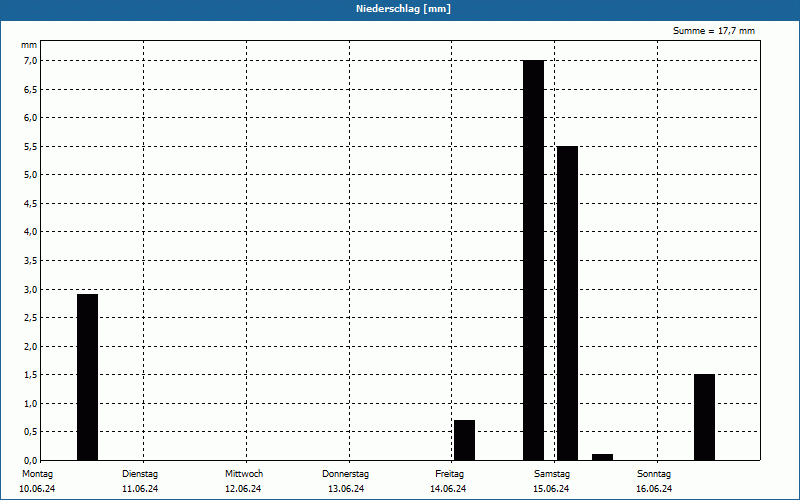Click the 'Freitag' day label

[449, 474]
